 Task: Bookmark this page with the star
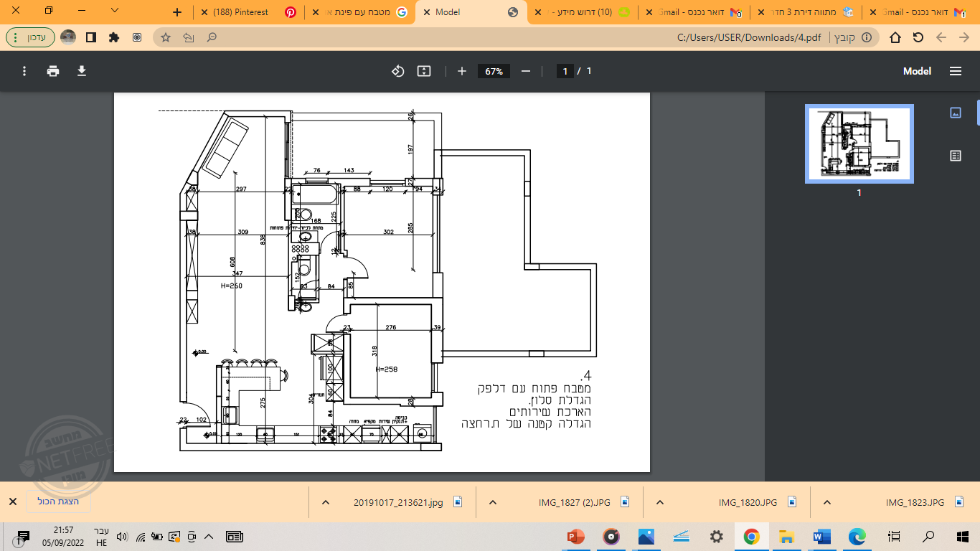coord(166,37)
